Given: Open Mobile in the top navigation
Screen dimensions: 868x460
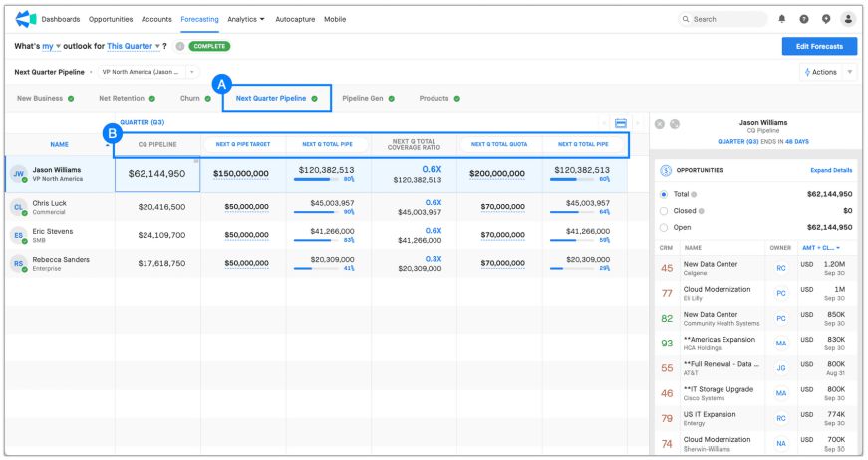Looking at the screenshot, I should 335,19.
